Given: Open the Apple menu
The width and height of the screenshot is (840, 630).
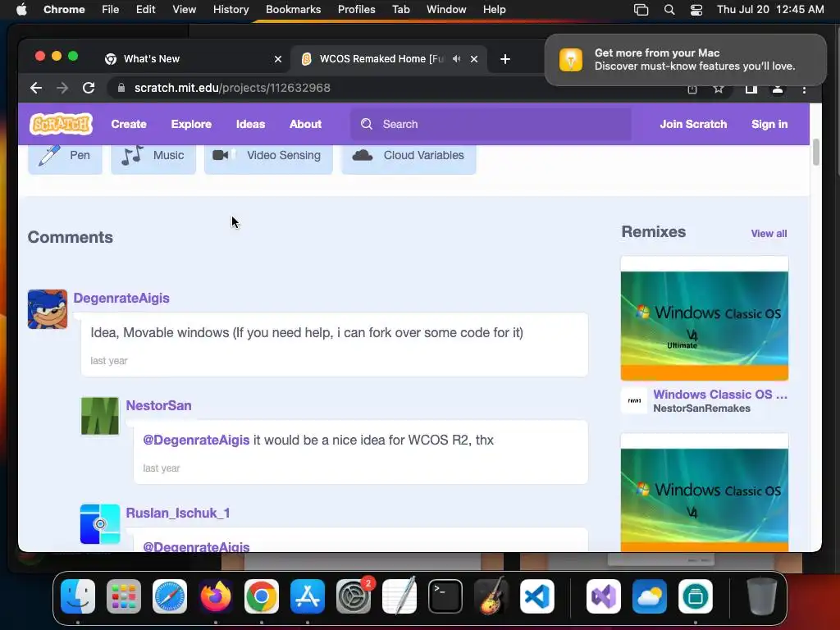Looking at the screenshot, I should click(x=21, y=10).
